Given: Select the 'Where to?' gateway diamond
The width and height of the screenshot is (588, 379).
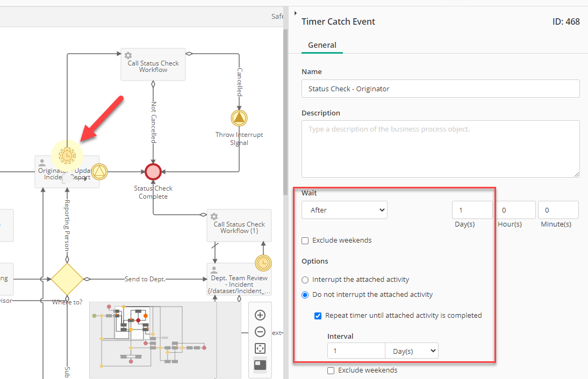Looking at the screenshot, I should pos(67,279).
